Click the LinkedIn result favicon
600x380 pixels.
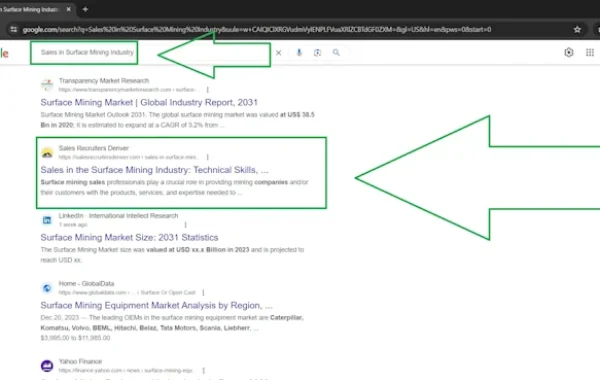point(47,220)
